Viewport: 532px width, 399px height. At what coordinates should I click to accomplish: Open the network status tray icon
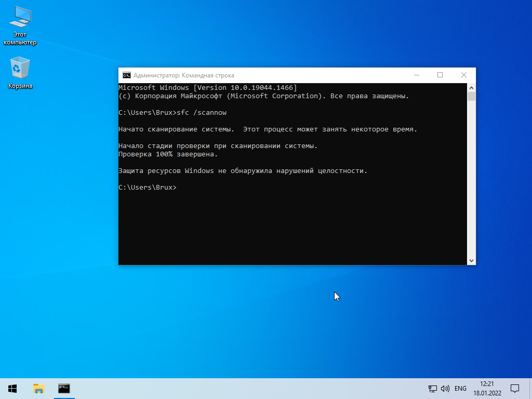click(432, 389)
